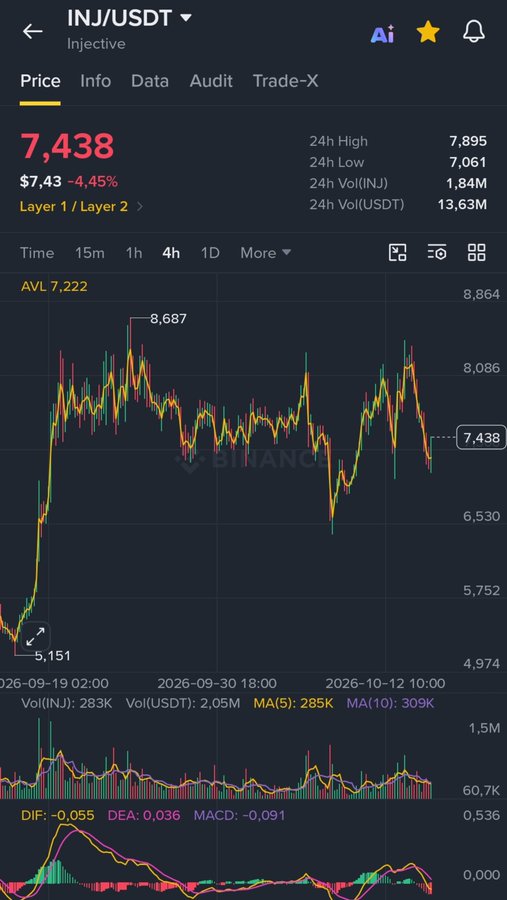Viewport: 507px width, 900px height.
Task: Tap the 8,864 price axis label
Action: tap(482, 294)
